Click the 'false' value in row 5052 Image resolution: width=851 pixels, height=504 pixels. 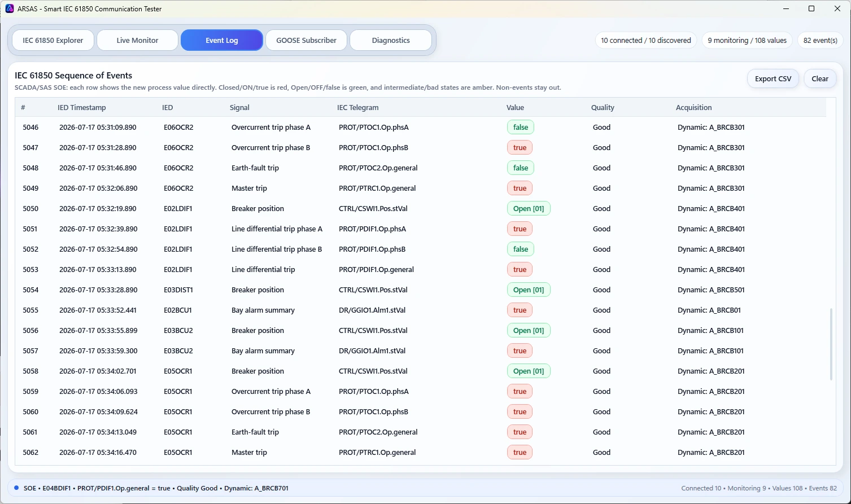(521, 249)
